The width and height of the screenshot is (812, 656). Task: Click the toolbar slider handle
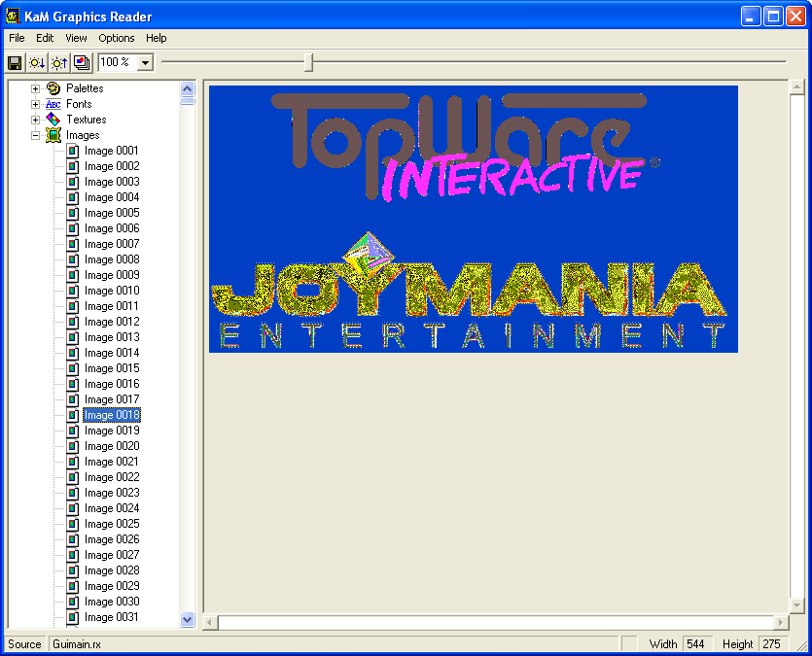[x=308, y=62]
